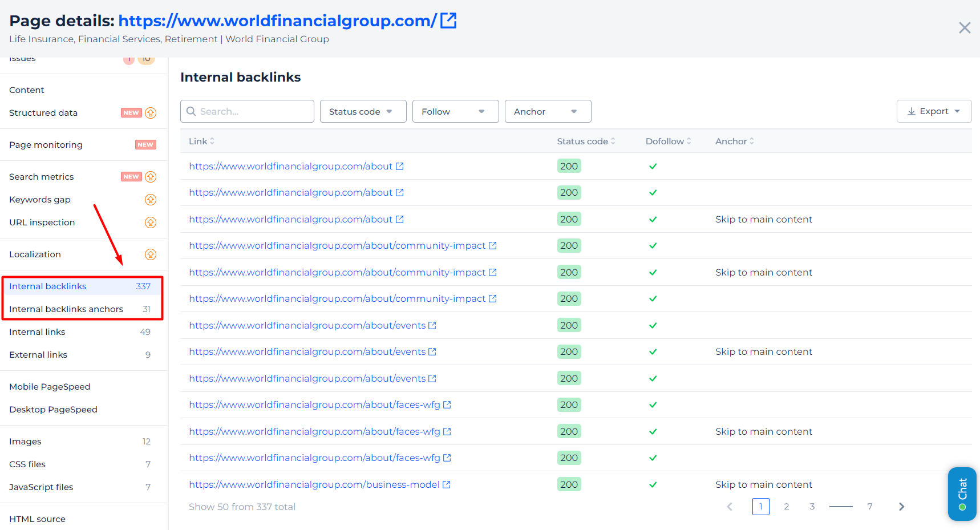This screenshot has height=530, width=980.
Task: Sort table by Status code column
Action: tap(586, 141)
